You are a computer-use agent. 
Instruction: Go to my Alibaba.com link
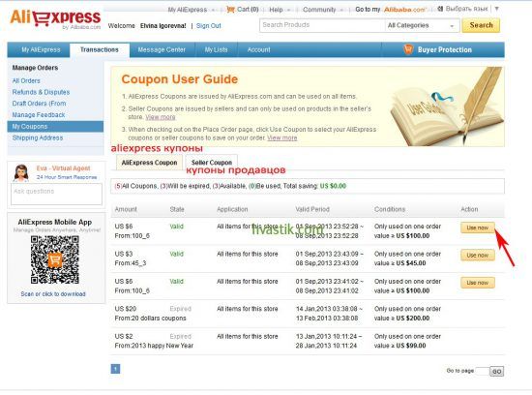(x=390, y=10)
